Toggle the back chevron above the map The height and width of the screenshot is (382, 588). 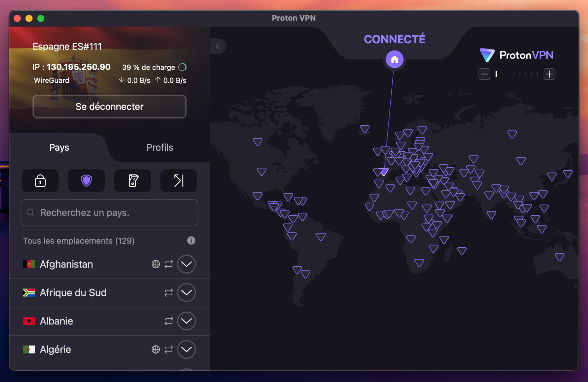pos(218,46)
